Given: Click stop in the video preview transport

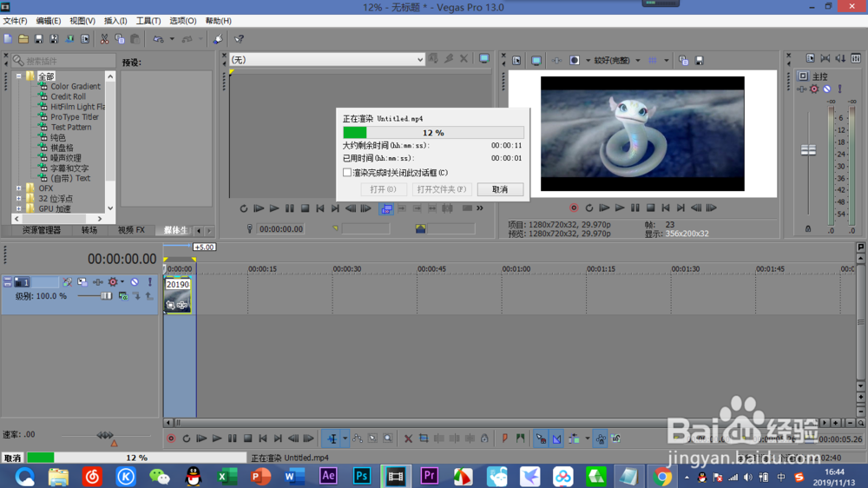Looking at the screenshot, I should point(650,208).
